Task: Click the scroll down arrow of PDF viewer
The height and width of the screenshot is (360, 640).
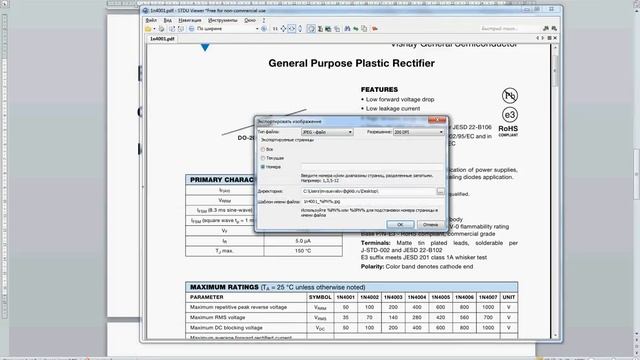Action: [x=555, y=335]
